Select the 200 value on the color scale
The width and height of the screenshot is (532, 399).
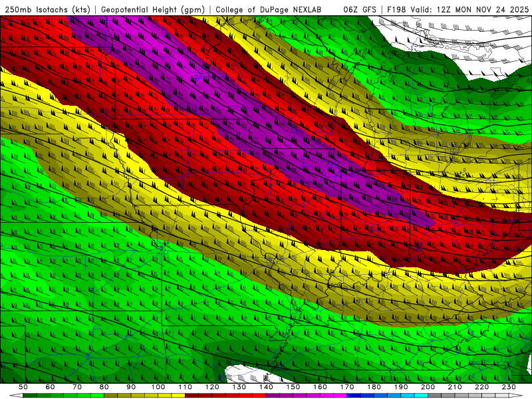[x=428, y=387]
